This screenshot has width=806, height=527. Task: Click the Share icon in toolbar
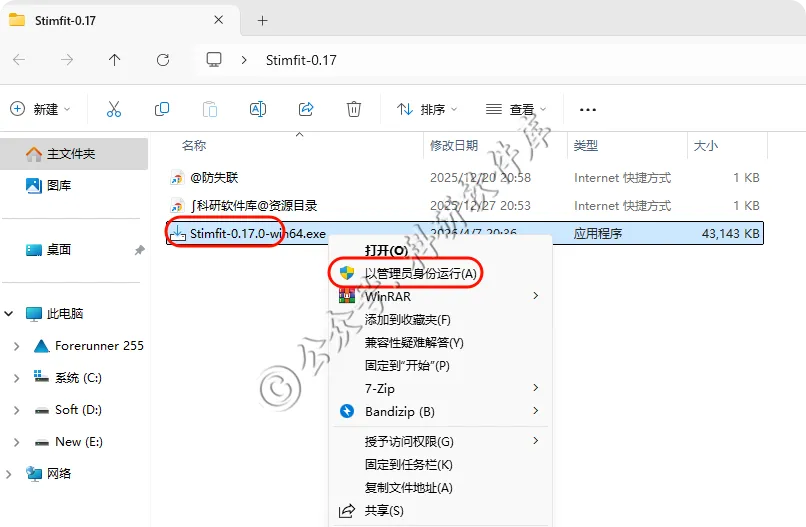306,109
